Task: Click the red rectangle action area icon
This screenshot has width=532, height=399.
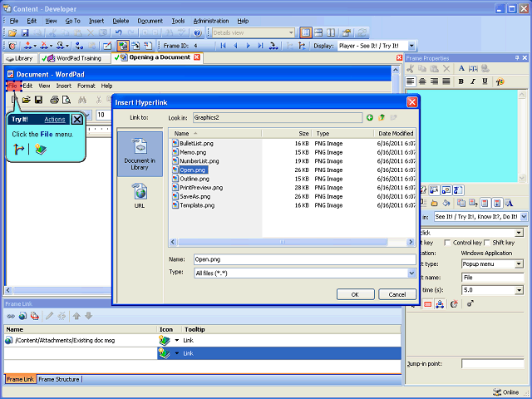Action: click(x=428, y=304)
